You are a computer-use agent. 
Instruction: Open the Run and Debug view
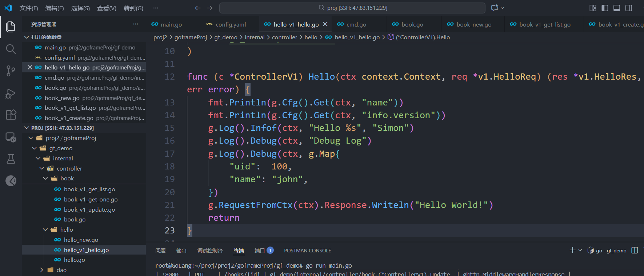coord(11,93)
